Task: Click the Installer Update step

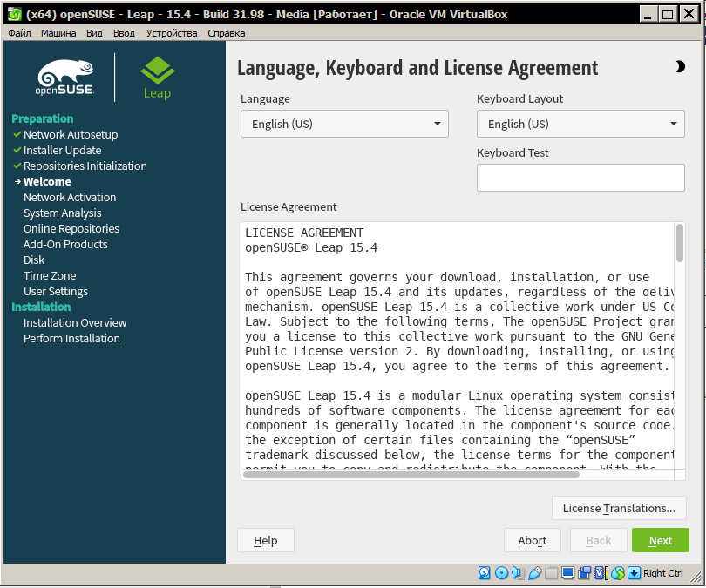Action: pyautogui.click(x=62, y=150)
